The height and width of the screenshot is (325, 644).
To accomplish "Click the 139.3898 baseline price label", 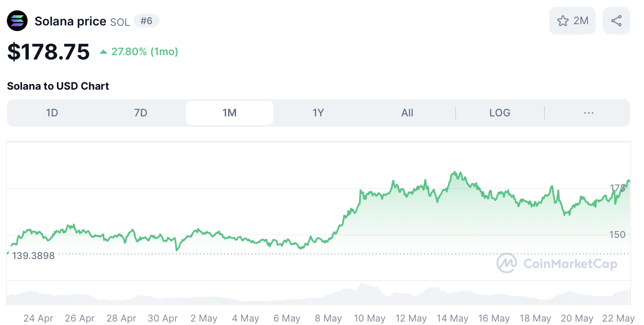I will tap(33, 256).
